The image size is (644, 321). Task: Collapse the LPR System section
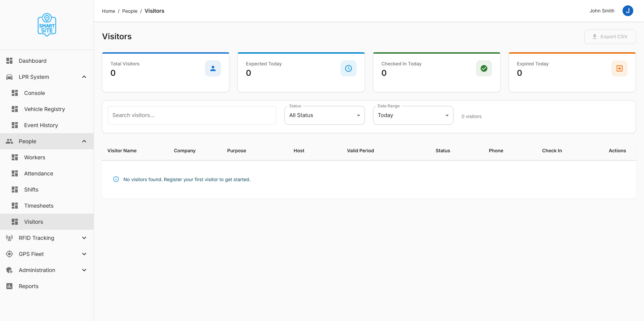pyautogui.click(x=84, y=77)
